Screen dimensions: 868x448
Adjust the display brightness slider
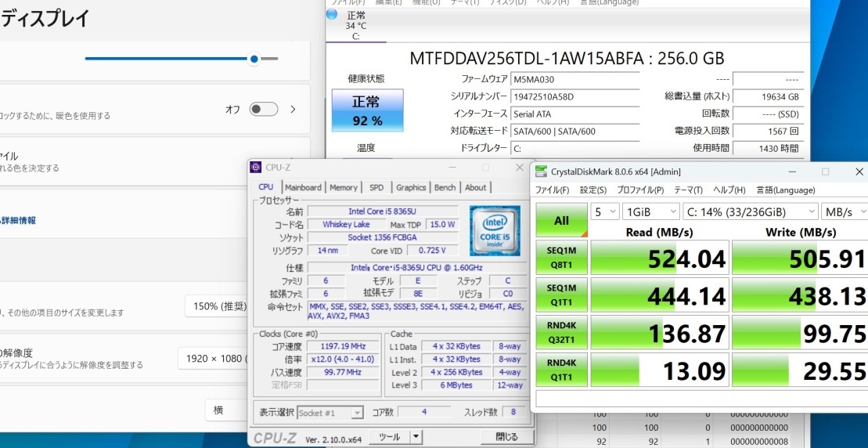(x=182, y=59)
